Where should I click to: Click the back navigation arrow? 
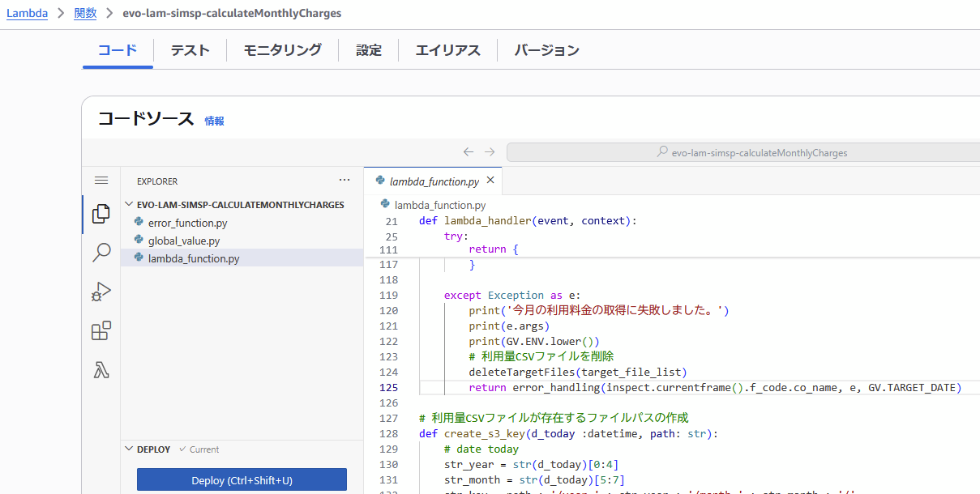pyautogui.click(x=469, y=152)
